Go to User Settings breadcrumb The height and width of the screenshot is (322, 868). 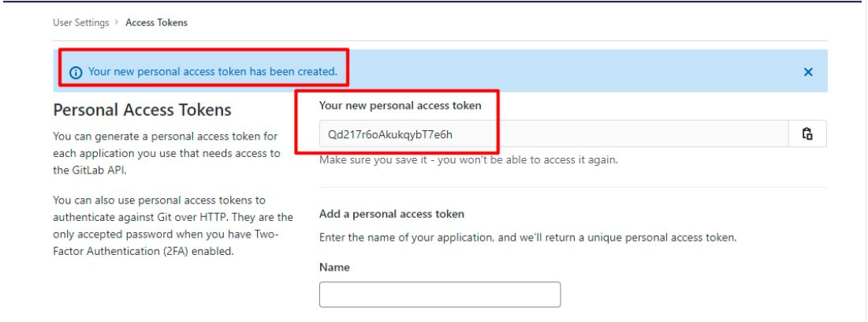point(80,23)
